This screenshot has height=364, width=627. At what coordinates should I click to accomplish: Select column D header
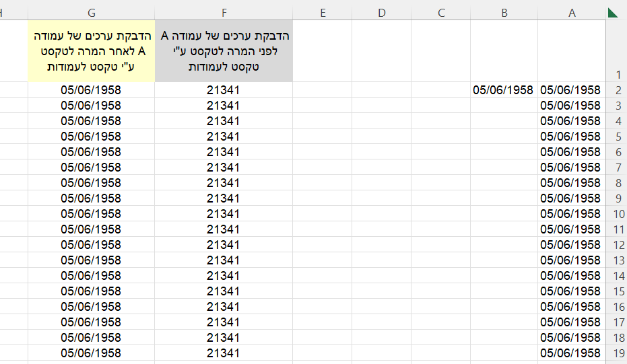[x=381, y=12]
